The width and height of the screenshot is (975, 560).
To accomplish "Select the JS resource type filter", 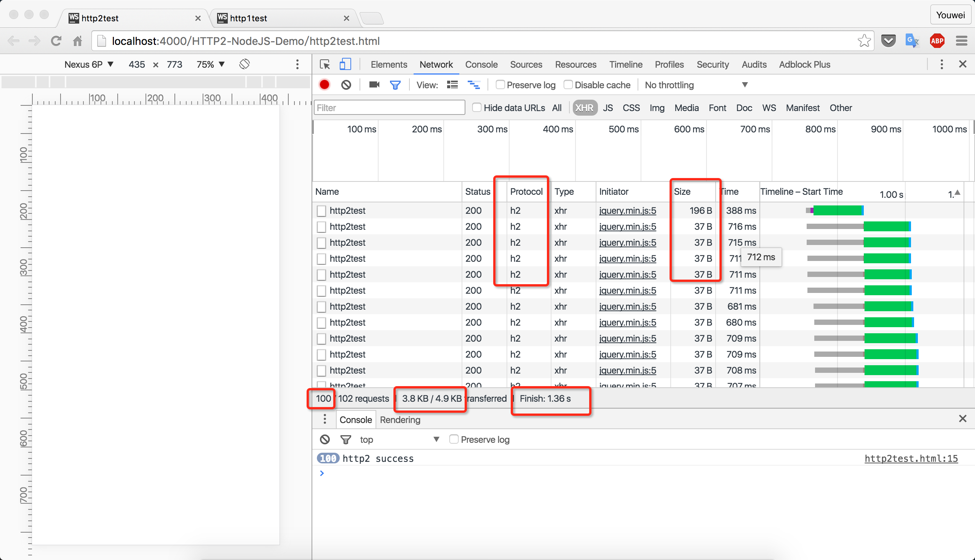I will coord(607,108).
